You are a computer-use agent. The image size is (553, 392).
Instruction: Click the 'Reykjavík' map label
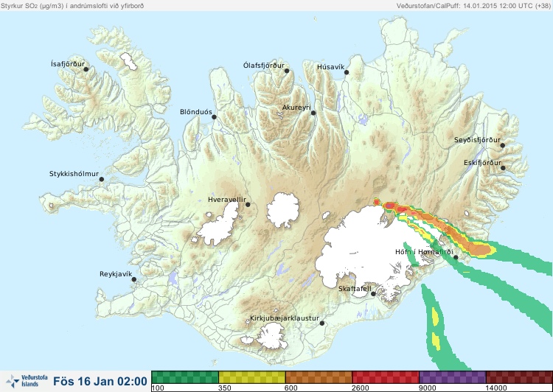(116, 274)
